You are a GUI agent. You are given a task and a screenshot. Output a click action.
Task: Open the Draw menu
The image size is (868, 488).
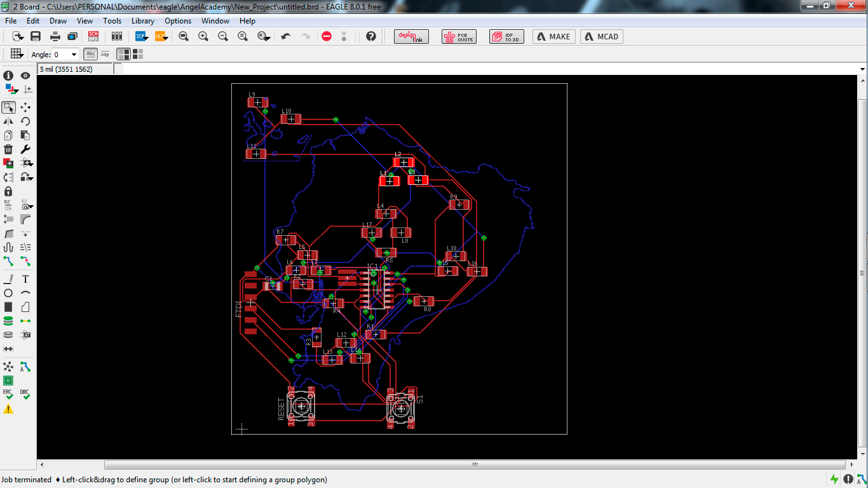[x=58, y=21]
